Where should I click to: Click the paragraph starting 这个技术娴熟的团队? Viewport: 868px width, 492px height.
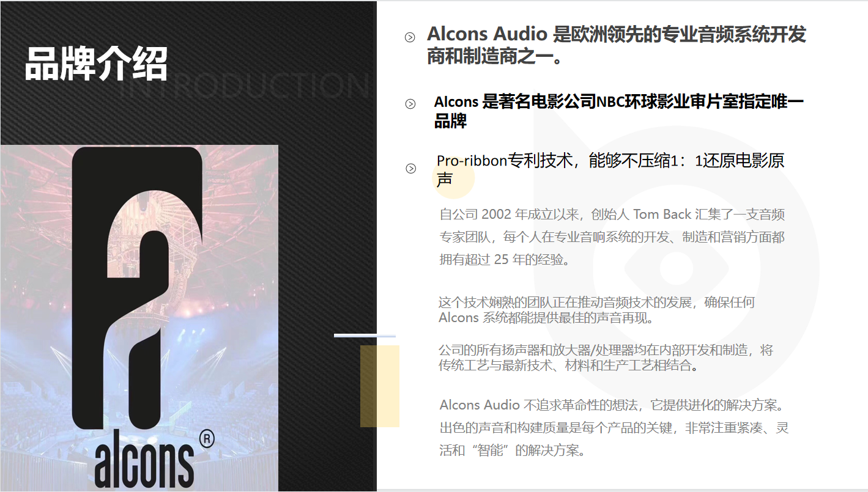tap(596, 310)
